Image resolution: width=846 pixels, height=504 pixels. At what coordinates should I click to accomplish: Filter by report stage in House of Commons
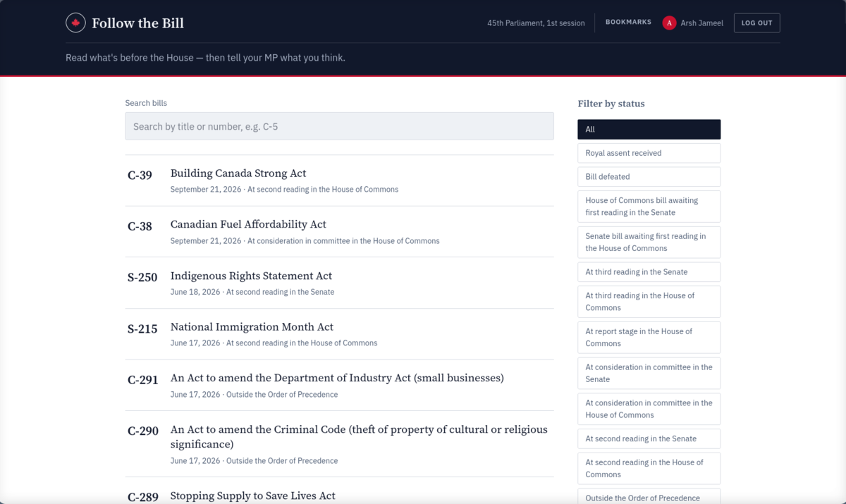649,338
